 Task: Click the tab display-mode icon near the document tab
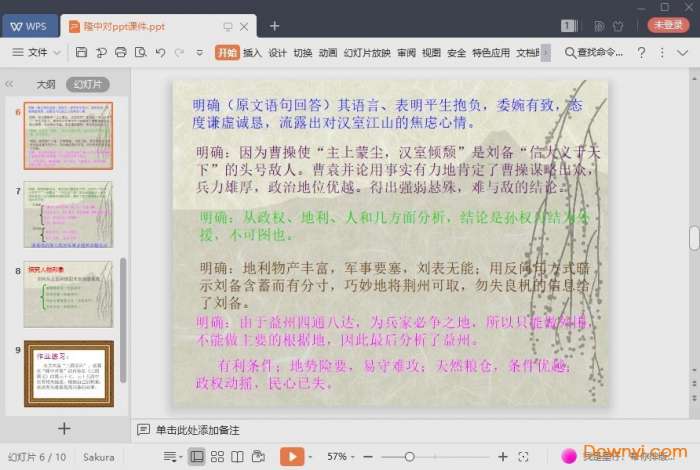click(228, 27)
